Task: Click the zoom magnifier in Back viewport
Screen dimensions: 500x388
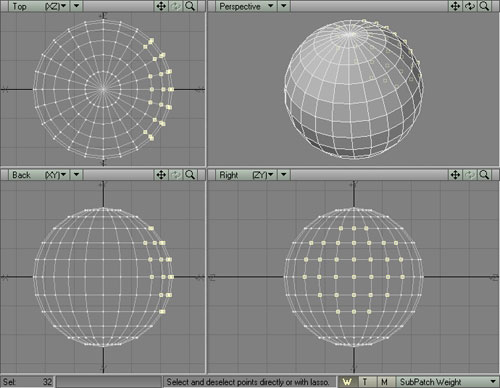Action: coord(190,175)
